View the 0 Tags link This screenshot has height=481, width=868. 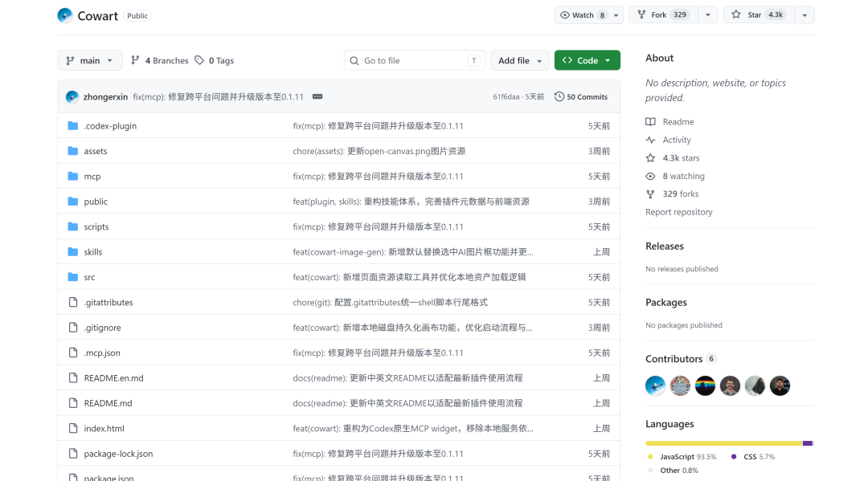point(215,60)
